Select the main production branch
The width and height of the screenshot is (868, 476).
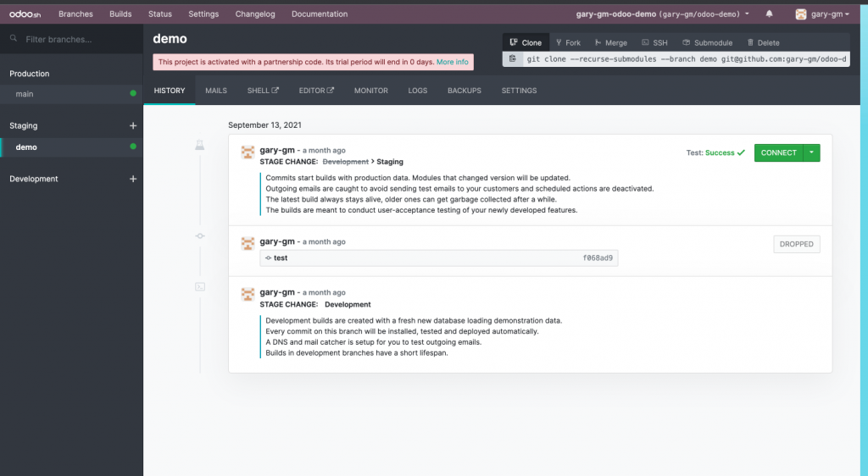[x=71, y=94]
